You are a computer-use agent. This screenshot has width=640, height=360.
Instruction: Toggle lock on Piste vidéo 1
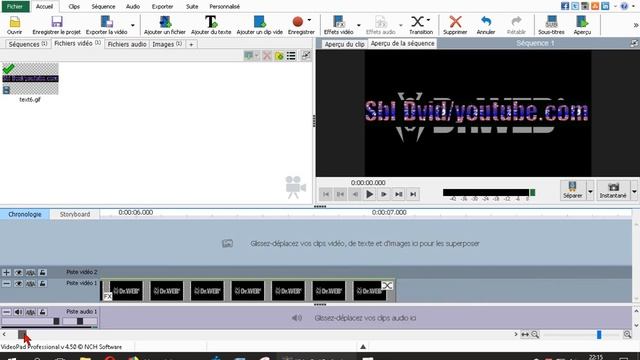(42, 284)
